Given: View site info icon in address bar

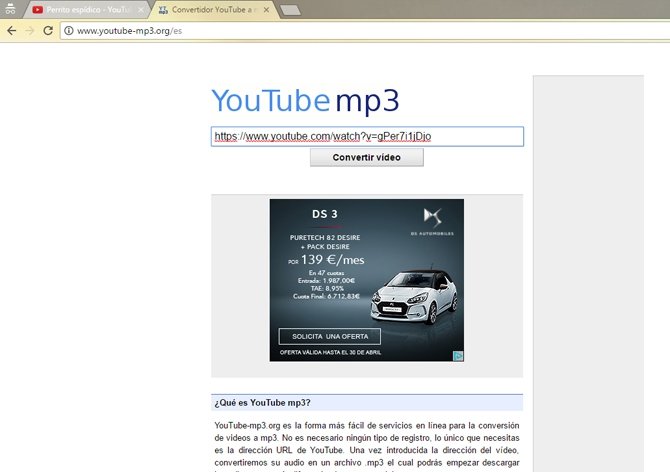Looking at the screenshot, I should pos(68,31).
